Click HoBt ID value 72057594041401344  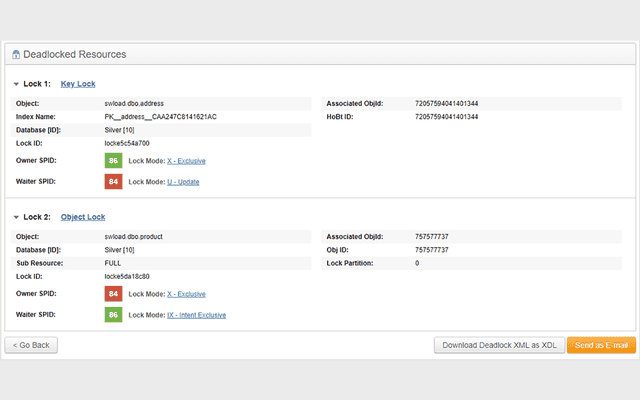point(447,117)
